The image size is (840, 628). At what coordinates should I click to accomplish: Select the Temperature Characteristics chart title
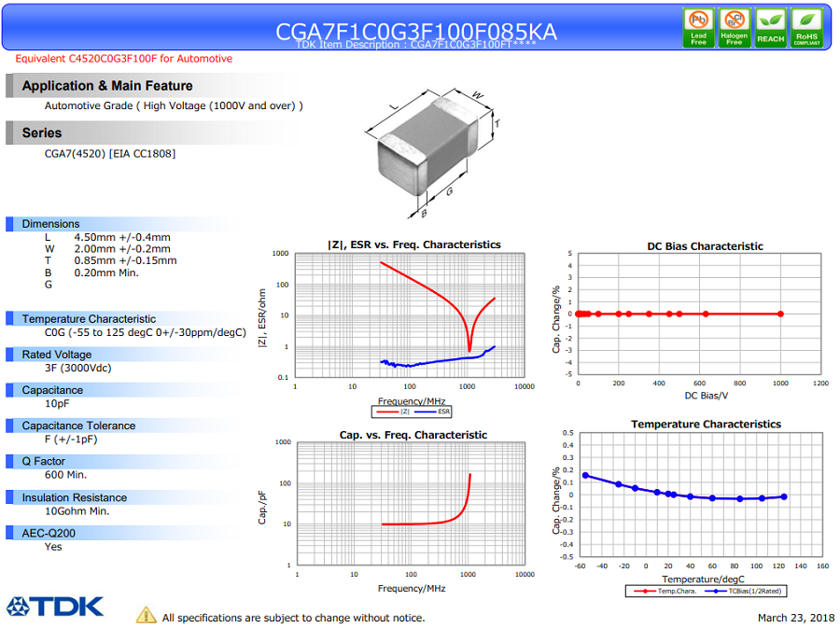point(707,424)
